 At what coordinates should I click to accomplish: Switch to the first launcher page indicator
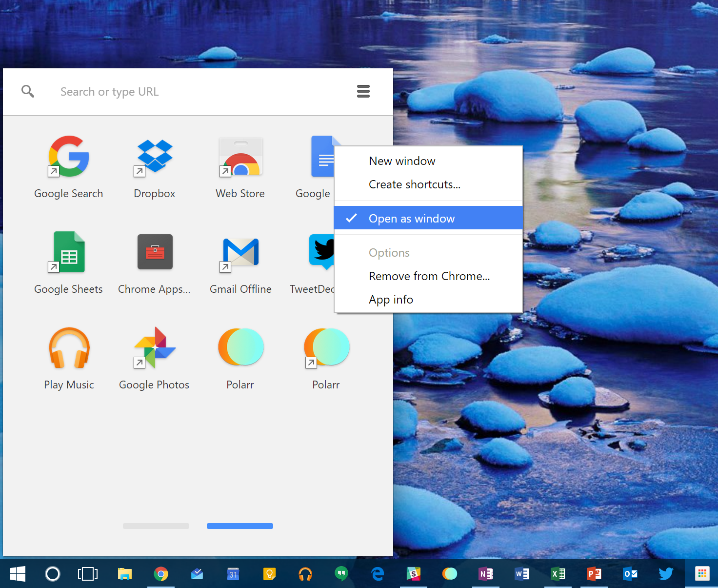pyautogui.click(x=156, y=526)
